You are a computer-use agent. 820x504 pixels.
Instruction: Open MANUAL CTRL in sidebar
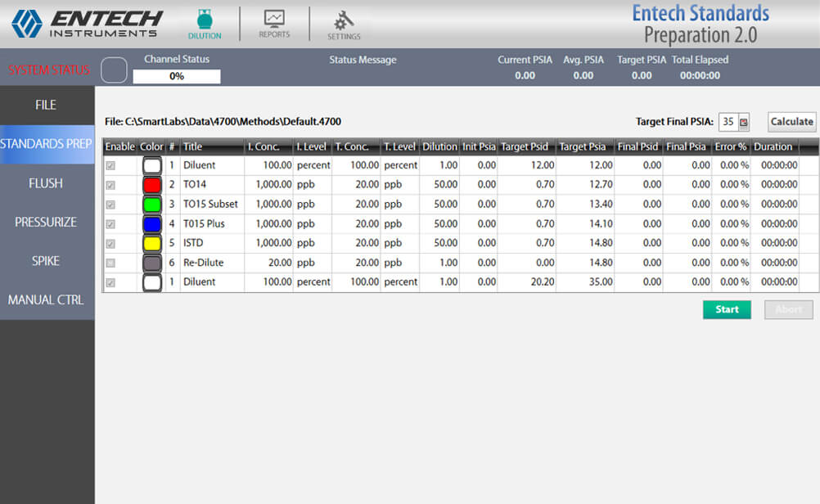click(47, 300)
